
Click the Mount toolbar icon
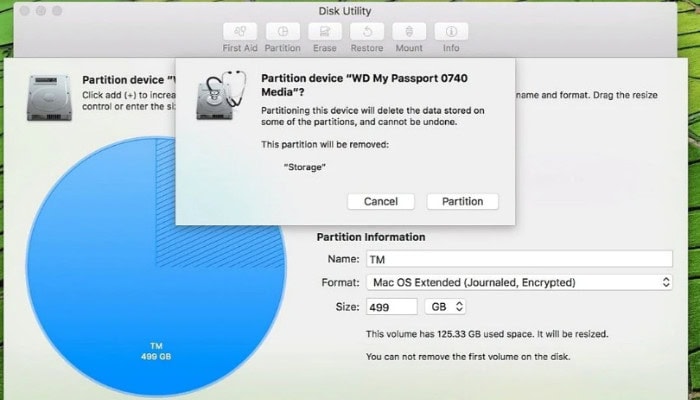point(409,31)
